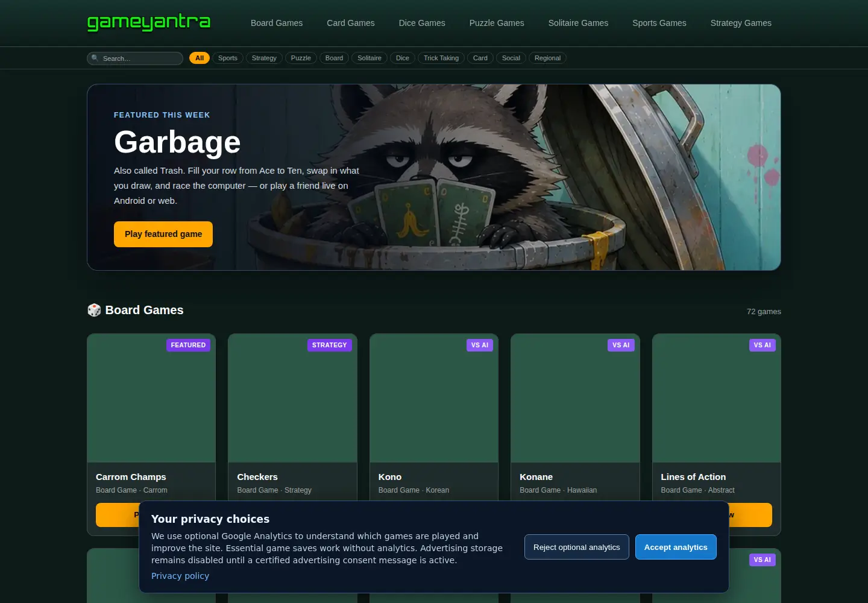The height and width of the screenshot is (603, 868).
Task: Click the Konane card title
Action: (x=536, y=477)
